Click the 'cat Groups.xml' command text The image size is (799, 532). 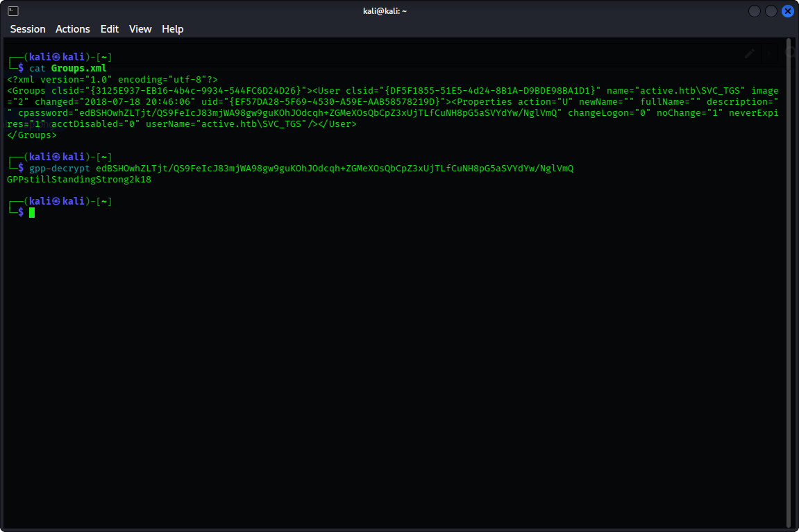point(68,68)
